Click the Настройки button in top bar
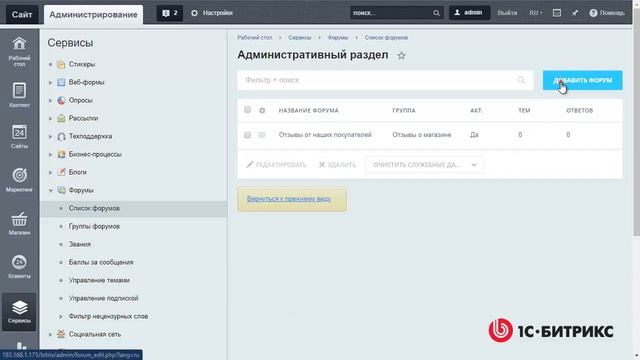Screen dimensions: 640x360 (x=212, y=13)
